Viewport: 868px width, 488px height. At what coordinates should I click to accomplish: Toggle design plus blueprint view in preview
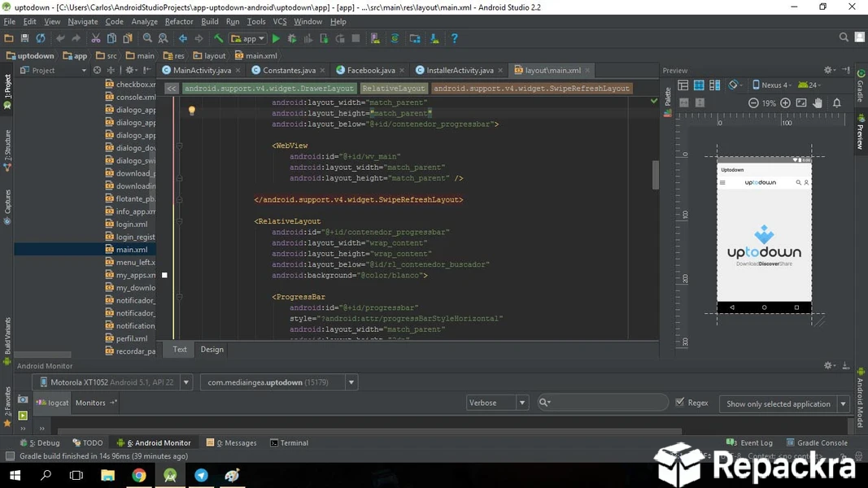click(715, 85)
